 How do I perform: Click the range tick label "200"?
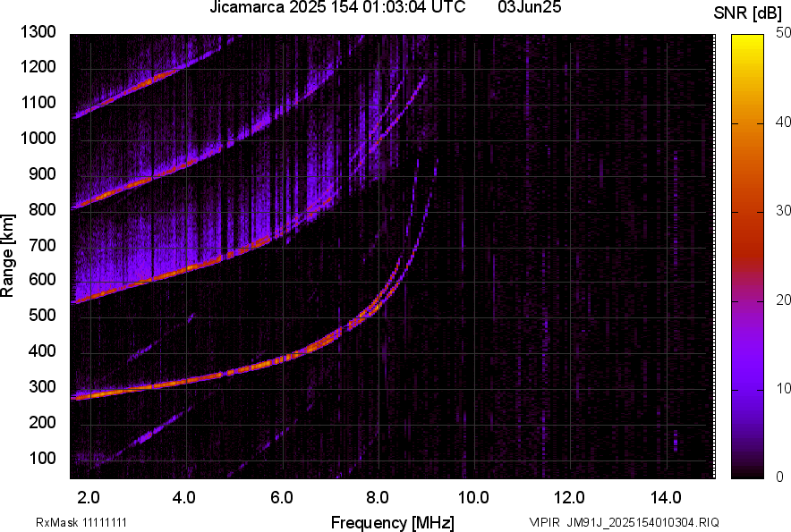pyautogui.click(x=42, y=422)
